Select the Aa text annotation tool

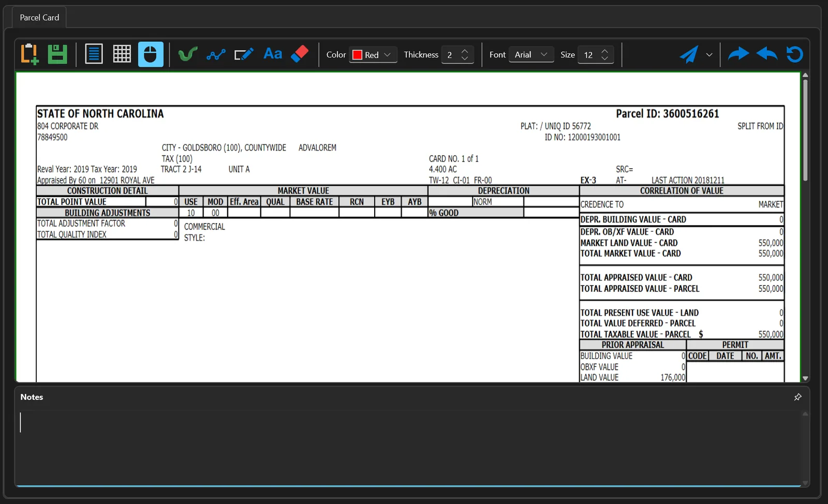pos(273,54)
